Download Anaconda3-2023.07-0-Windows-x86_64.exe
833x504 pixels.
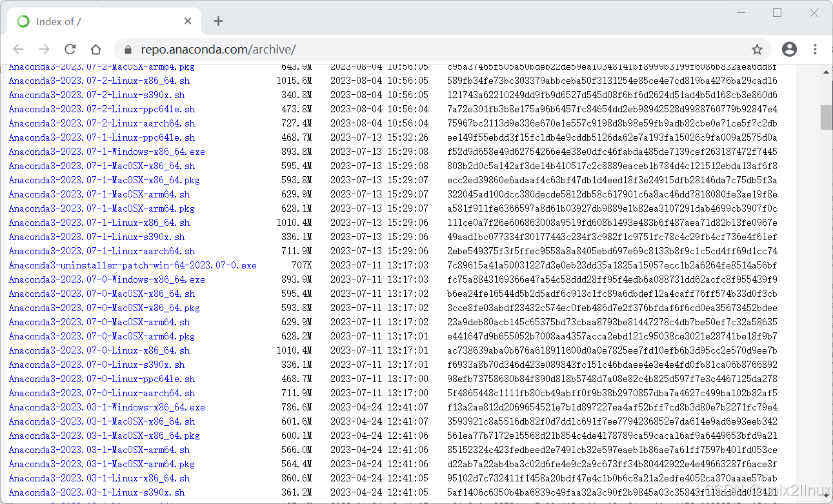coord(107,279)
